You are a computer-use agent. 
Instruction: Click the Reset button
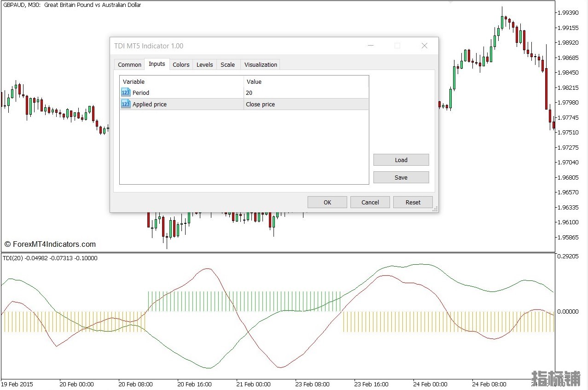(413, 202)
